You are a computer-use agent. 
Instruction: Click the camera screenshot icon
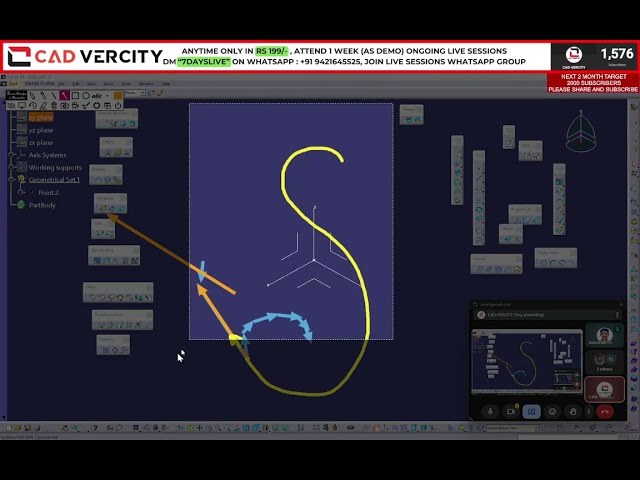[x=64, y=106]
